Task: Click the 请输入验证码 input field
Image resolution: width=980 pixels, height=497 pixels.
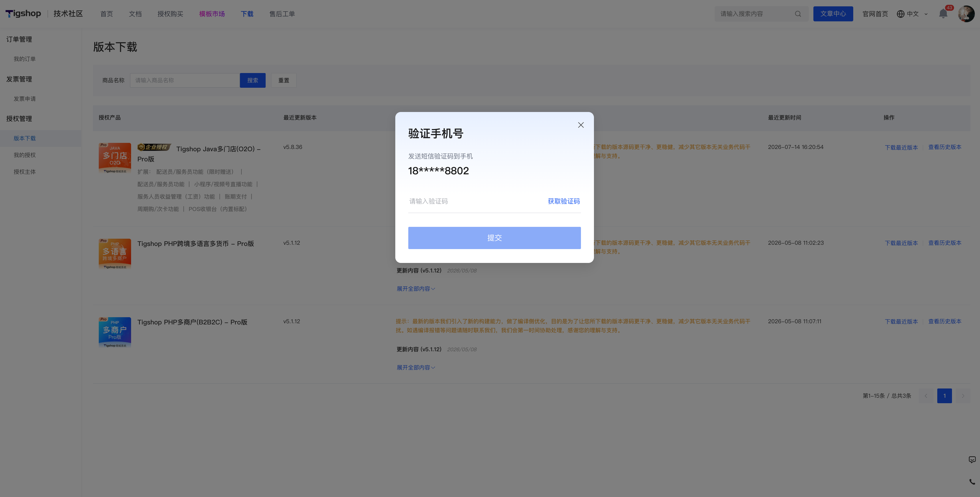Action: [x=475, y=201]
